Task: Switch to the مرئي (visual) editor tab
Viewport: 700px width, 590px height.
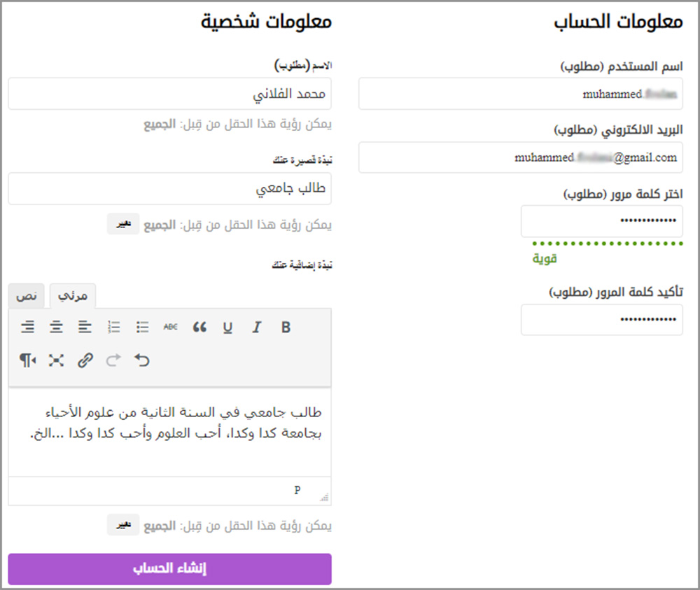Action: tap(73, 296)
